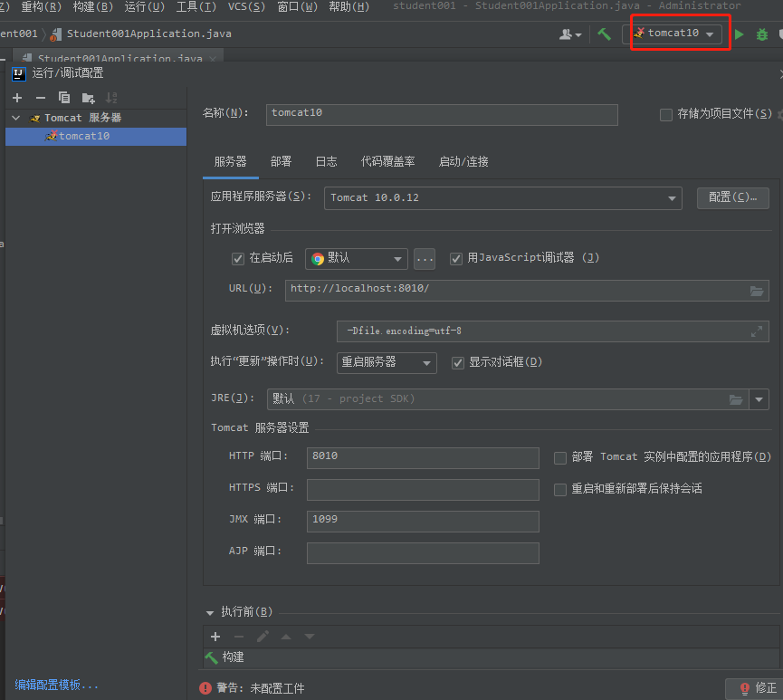Open the tomcat10 run configuration dropdown
The width and height of the screenshot is (783, 700).
point(673,34)
